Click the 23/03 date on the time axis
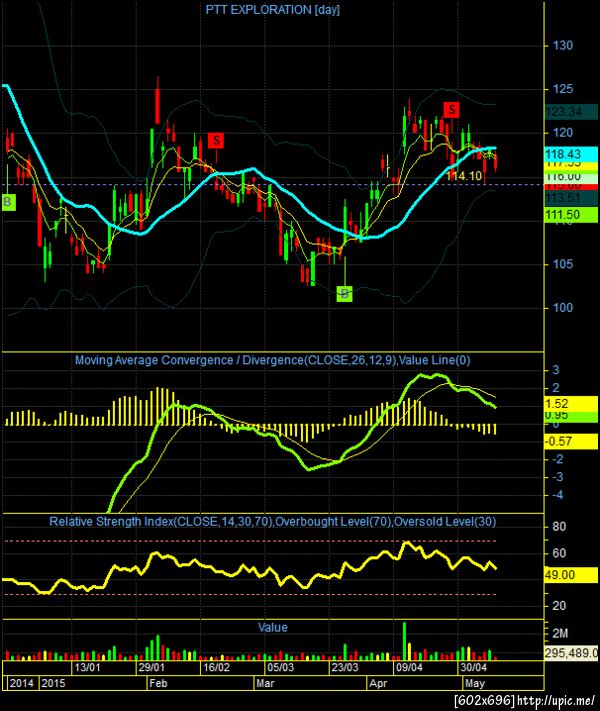600x711 pixels. pyautogui.click(x=345, y=667)
